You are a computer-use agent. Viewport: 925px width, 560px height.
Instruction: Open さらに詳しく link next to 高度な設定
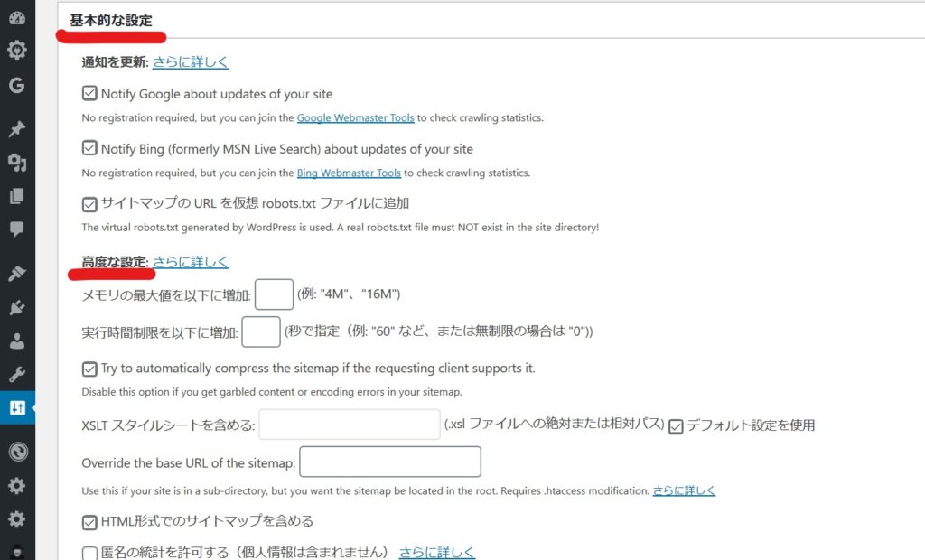191,261
